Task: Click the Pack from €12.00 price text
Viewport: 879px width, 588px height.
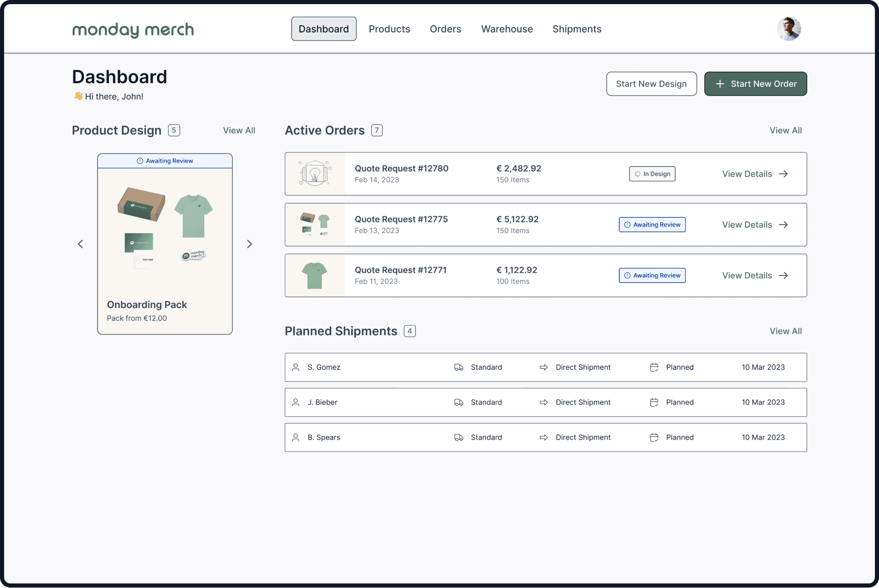Action: click(x=137, y=318)
